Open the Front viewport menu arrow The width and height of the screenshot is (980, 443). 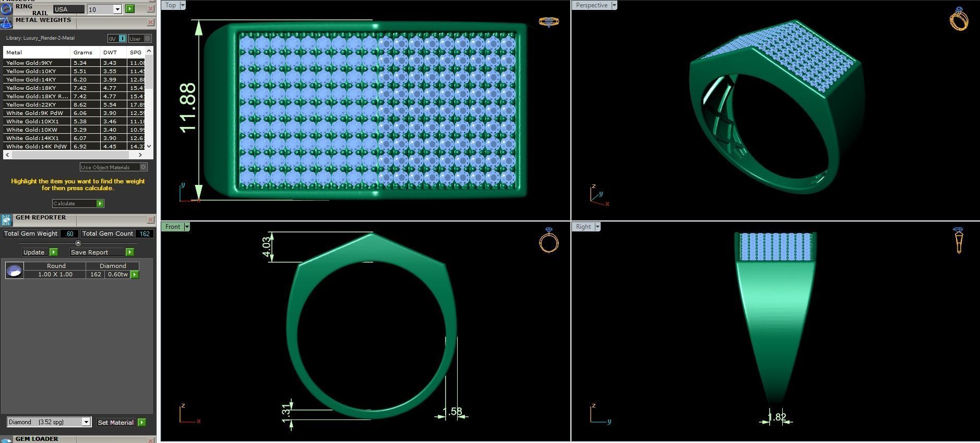click(187, 227)
